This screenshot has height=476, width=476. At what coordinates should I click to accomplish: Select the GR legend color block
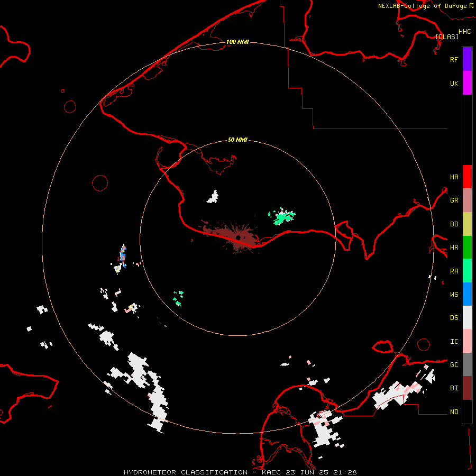click(467, 200)
